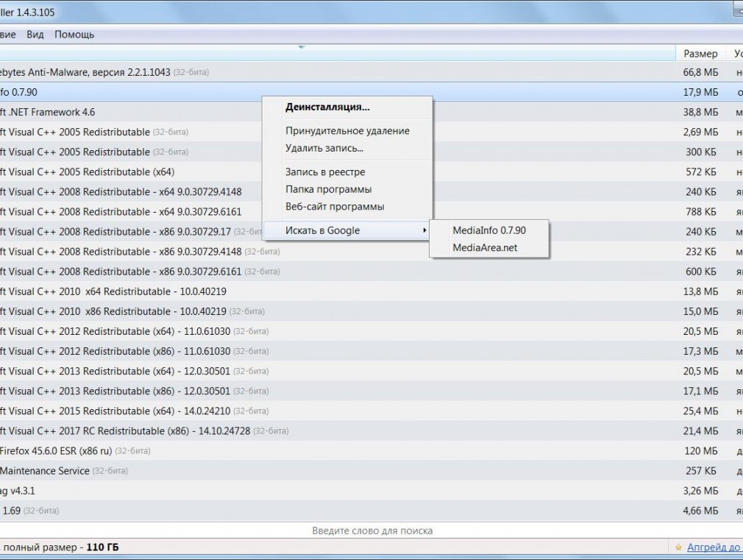Click the 257 КБ size cell
This screenshot has width=743, height=560.
coord(701,470)
